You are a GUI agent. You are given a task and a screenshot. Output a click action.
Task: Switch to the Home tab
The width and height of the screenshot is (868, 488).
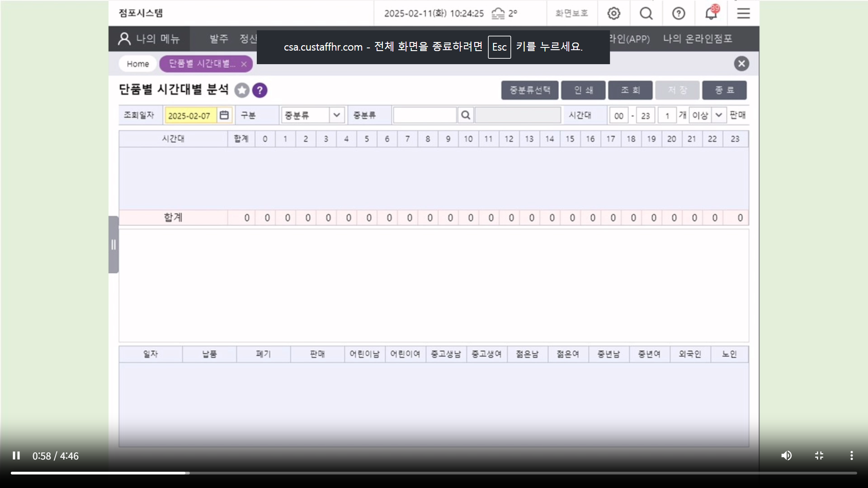pos(137,64)
